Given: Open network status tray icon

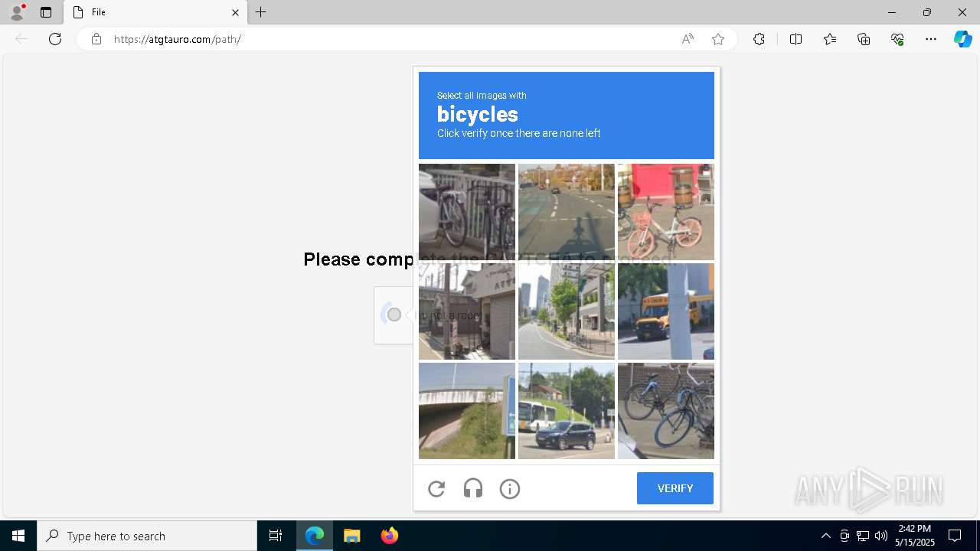Looking at the screenshot, I should point(863,536).
